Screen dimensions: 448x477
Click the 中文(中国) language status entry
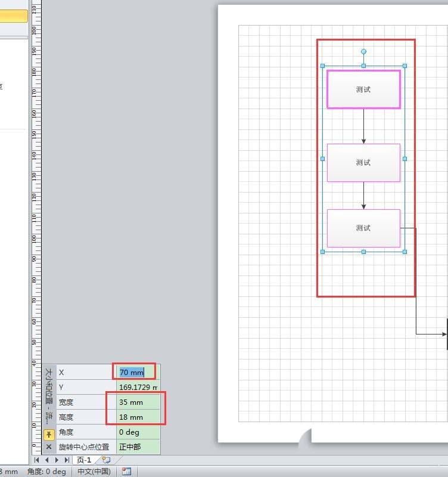click(x=94, y=471)
